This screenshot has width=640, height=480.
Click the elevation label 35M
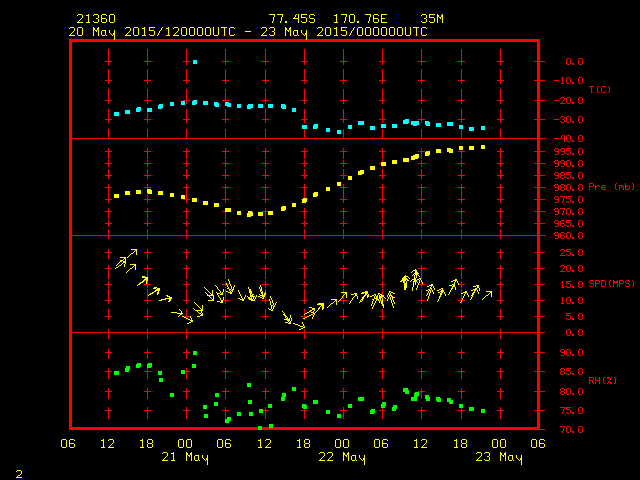pyautogui.click(x=432, y=19)
